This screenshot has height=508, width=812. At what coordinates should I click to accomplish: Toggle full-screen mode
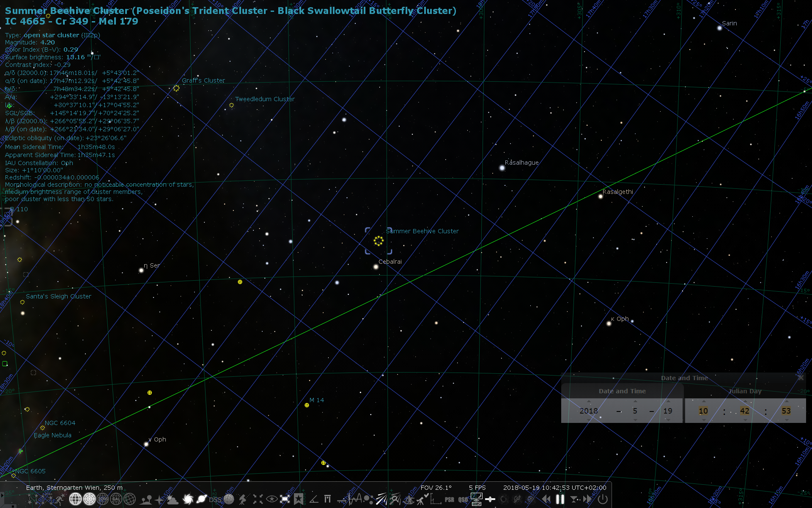click(x=284, y=499)
